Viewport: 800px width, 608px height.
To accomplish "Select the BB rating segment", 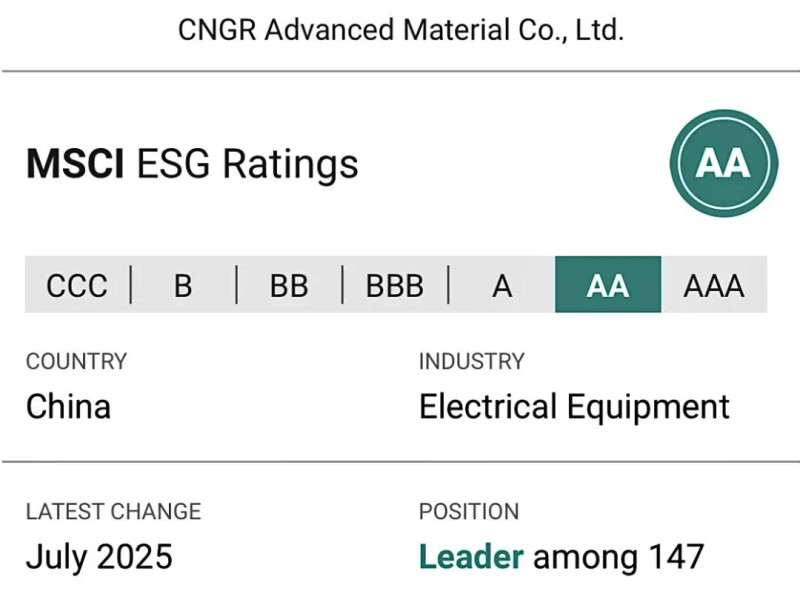I will (x=289, y=285).
